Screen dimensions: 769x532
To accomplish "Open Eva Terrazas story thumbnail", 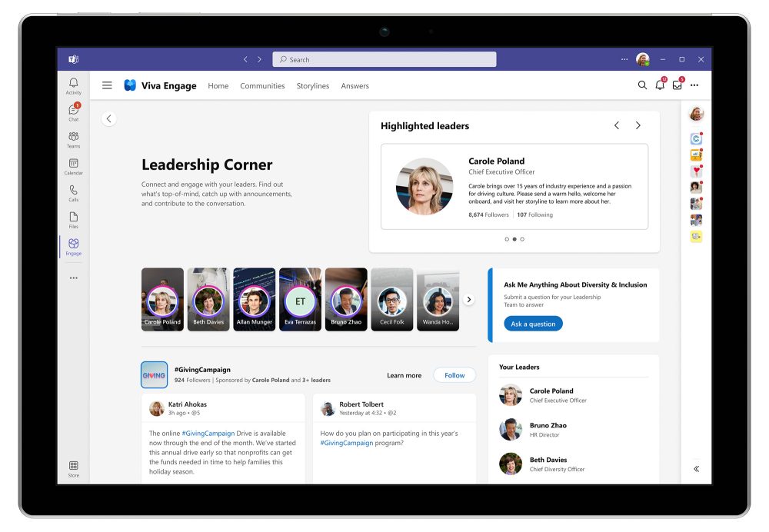I will pyautogui.click(x=300, y=299).
